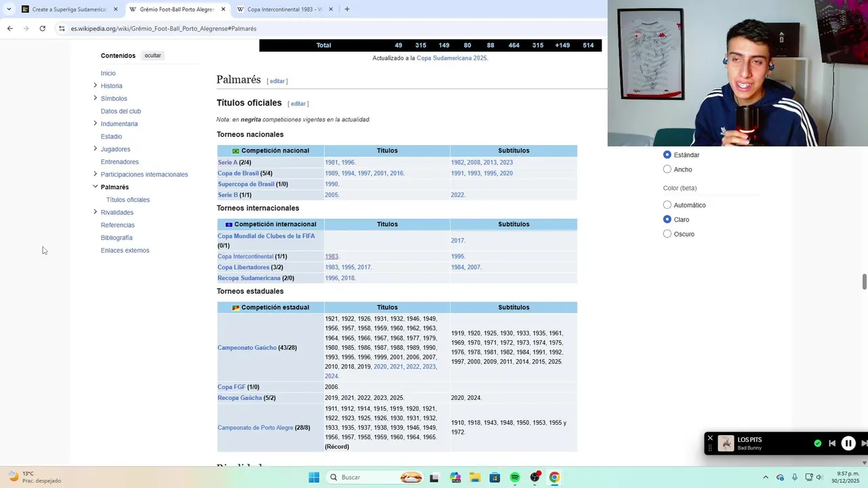Open the Windows Start menu
This screenshot has height=488, width=868.
point(314,477)
